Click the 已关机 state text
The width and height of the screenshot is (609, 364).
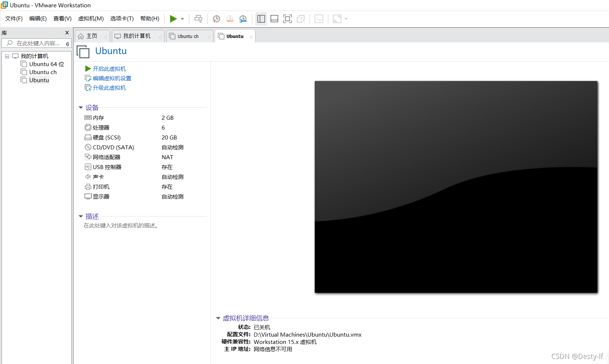click(262, 327)
